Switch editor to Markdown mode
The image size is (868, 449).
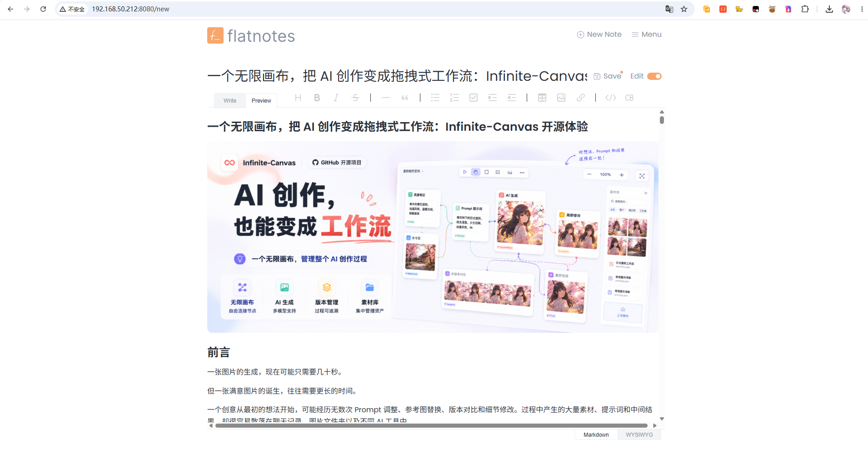[596, 435]
